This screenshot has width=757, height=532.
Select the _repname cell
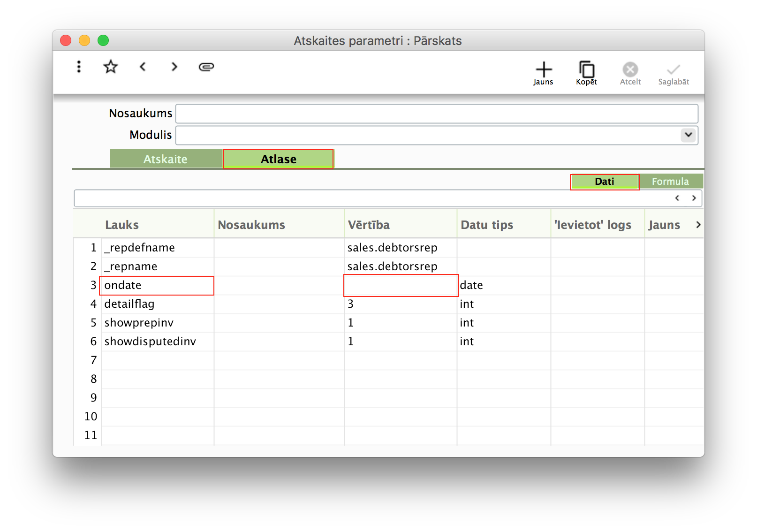158,266
